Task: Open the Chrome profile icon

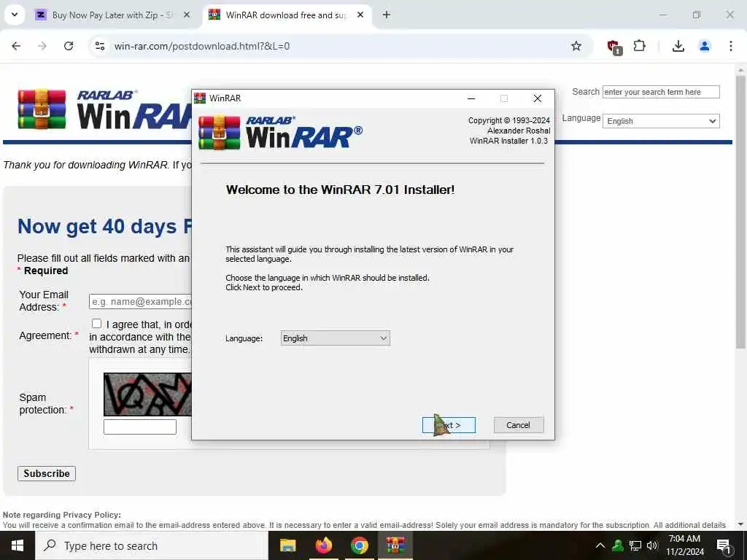Action: pos(705,46)
